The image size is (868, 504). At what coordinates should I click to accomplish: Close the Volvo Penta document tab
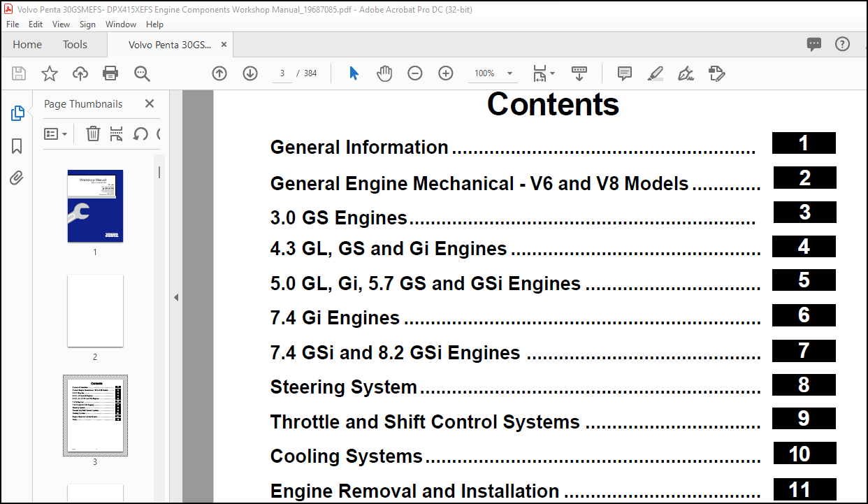[224, 44]
